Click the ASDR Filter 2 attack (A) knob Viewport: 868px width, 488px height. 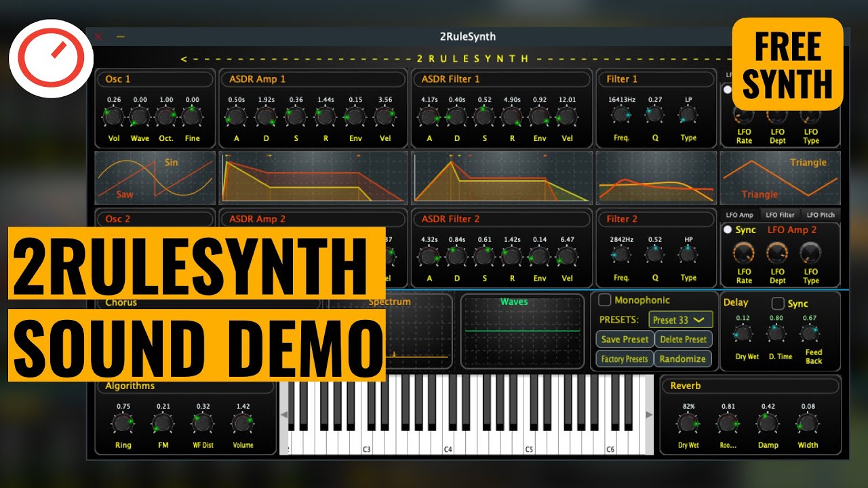coord(429,257)
